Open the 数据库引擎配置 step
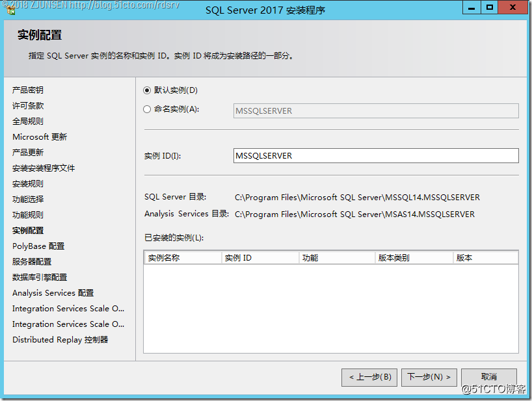This screenshot has width=532, height=401. pyautogui.click(x=40, y=278)
